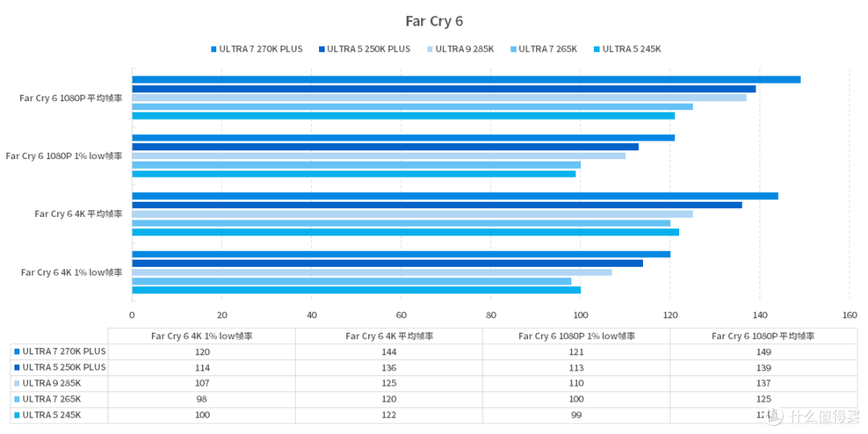
Task: Click the Far Cry 6 4K 平均帧率 axis label
Action: coord(79,214)
